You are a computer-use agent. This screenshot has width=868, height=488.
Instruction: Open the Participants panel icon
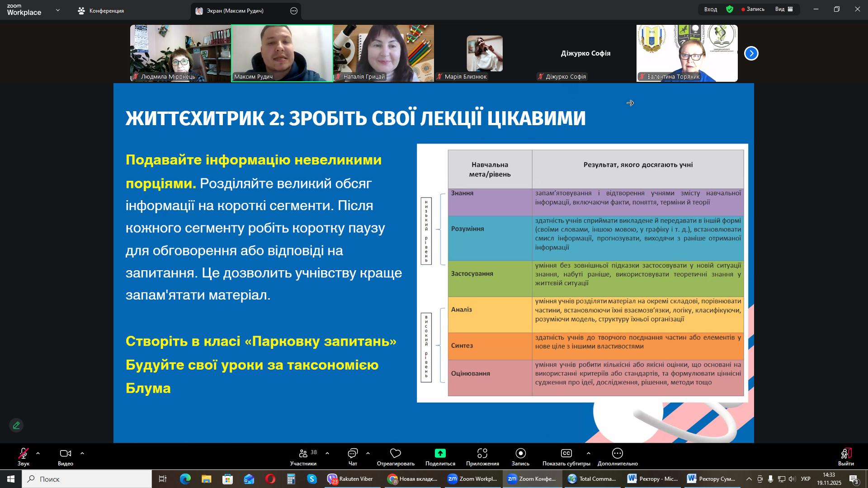point(303,453)
